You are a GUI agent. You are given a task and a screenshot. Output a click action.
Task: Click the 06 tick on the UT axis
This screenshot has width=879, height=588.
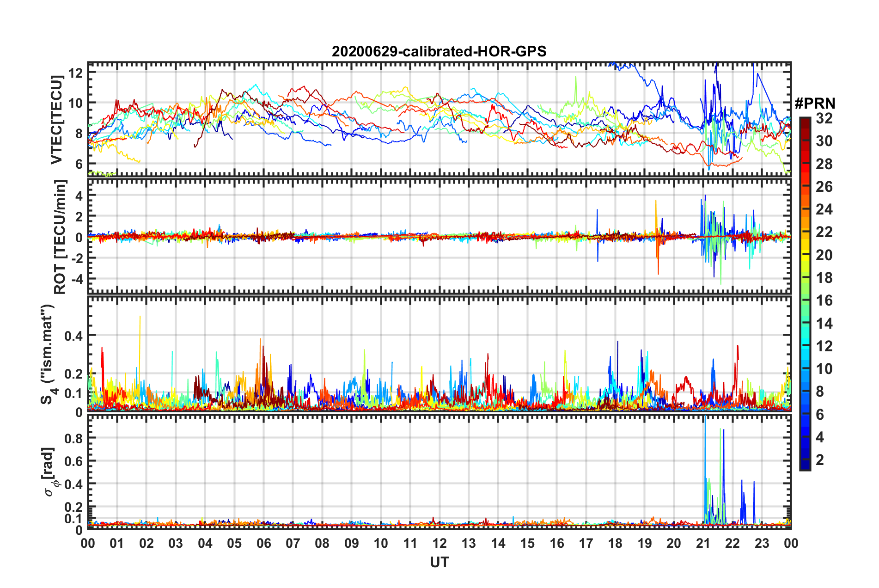coord(263,543)
